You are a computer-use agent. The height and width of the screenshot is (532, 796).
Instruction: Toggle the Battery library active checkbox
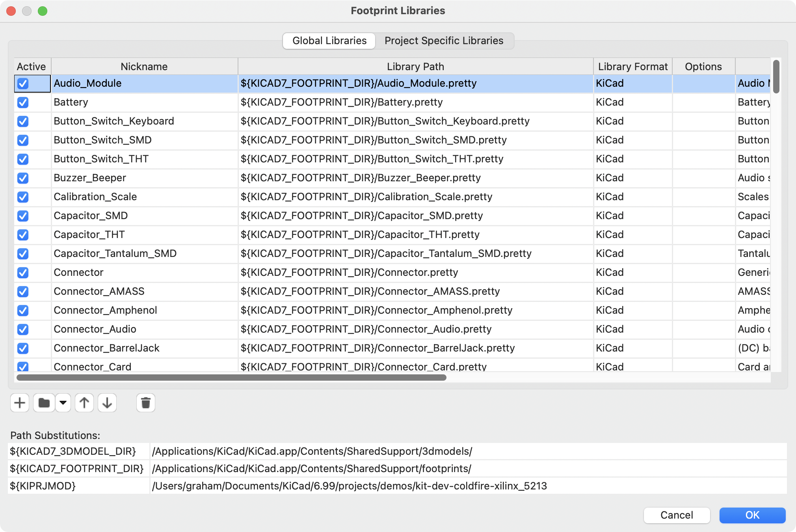(x=23, y=102)
